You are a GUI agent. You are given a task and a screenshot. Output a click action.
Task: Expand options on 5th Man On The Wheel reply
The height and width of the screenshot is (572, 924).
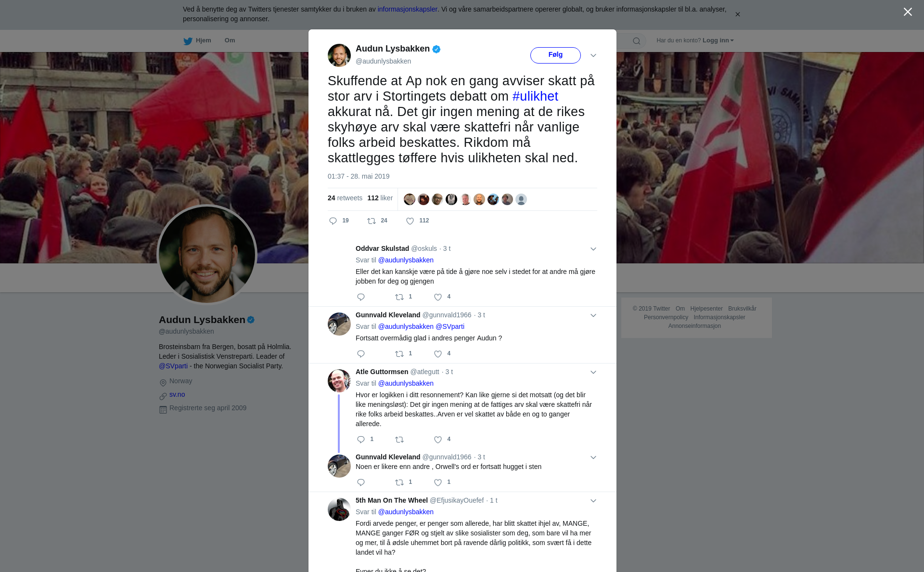593,501
